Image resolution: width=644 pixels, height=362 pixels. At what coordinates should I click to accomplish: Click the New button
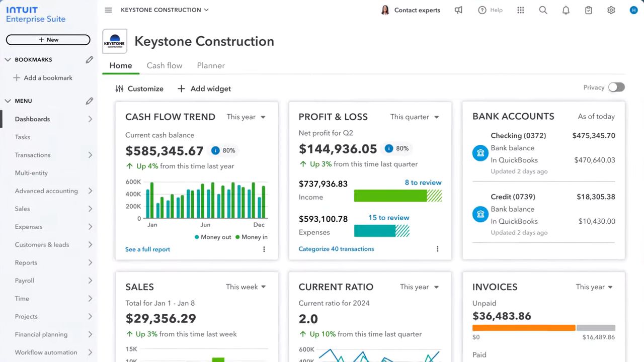[x=48, y=40]
